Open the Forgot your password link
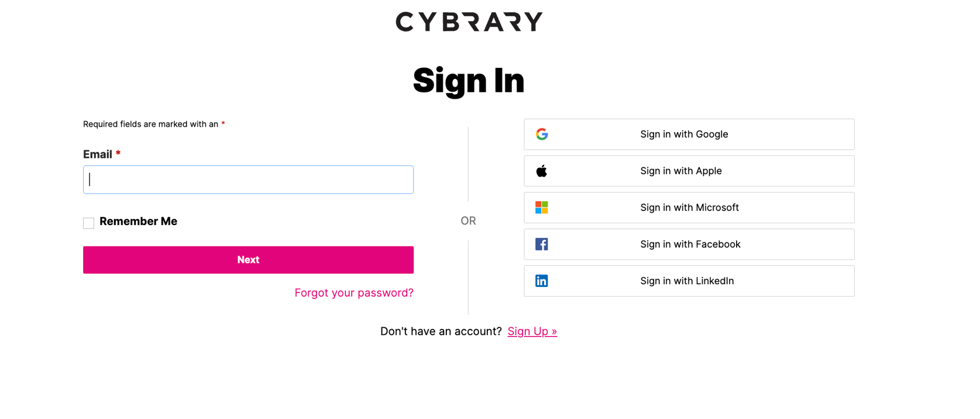This screenshot has height=419, width=980. (x=353, y=292)
